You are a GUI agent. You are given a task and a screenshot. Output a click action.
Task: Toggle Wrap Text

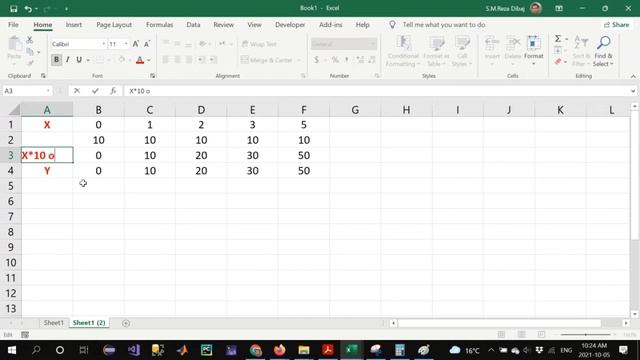pos(259,44)
